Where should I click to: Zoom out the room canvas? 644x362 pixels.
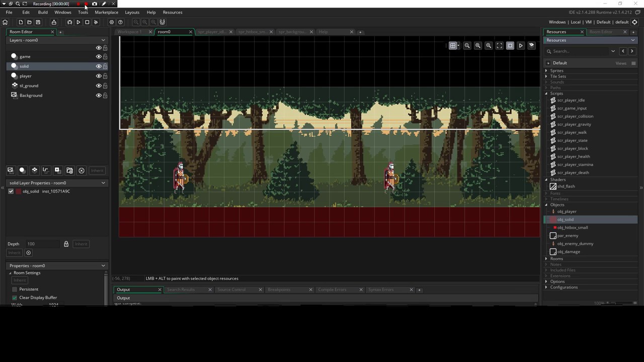click(x=467, y=46)
